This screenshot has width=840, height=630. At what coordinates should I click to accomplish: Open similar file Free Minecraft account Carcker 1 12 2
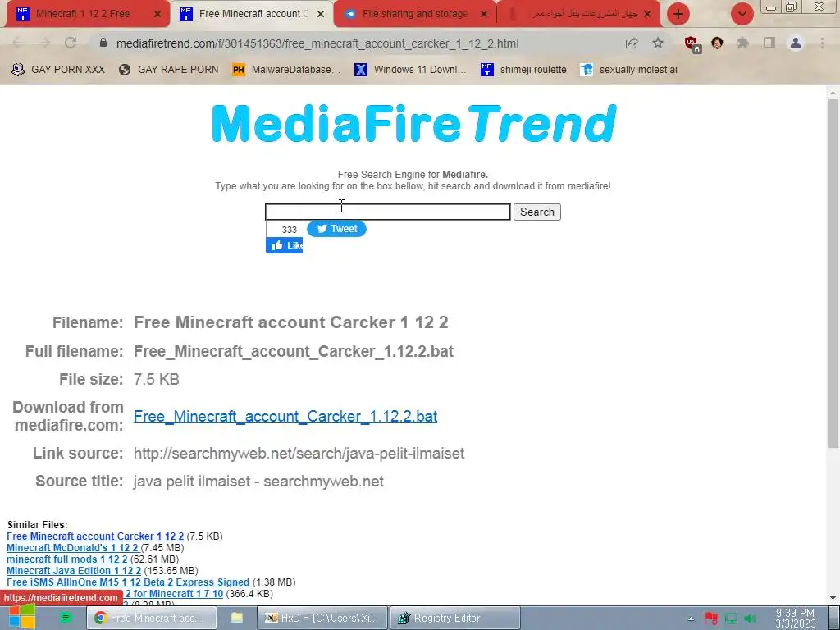tap(95, 536)
